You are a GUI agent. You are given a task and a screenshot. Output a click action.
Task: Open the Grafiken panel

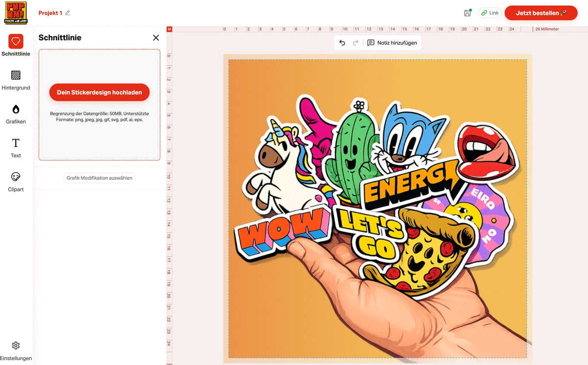pyautogui.click(x=16, y=114)
